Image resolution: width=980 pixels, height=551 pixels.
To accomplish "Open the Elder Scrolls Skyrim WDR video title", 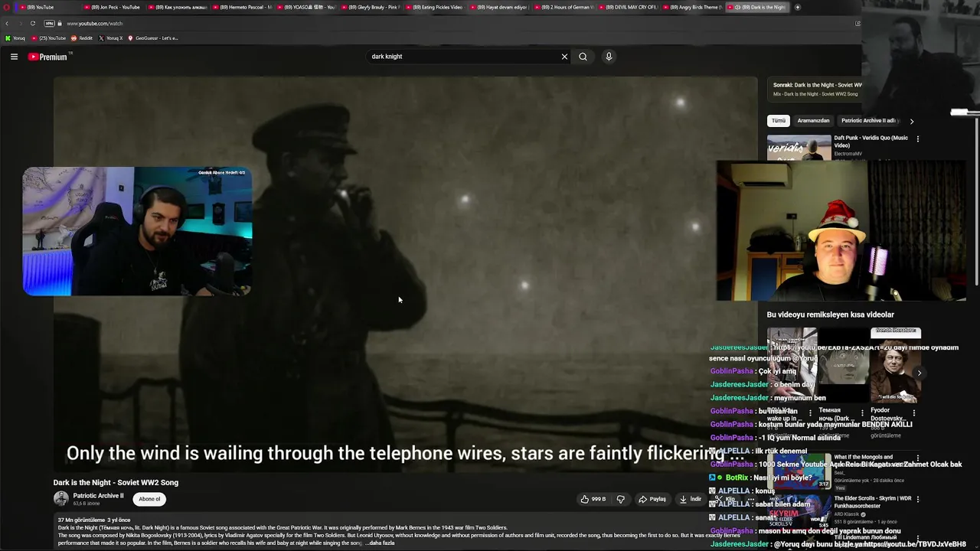I will (871, 502).
